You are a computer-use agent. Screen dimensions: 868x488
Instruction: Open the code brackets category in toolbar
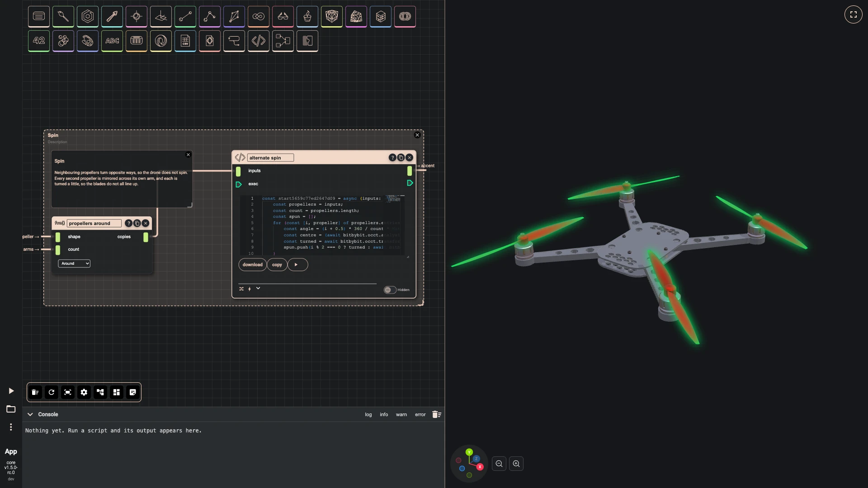coord(259,41)
